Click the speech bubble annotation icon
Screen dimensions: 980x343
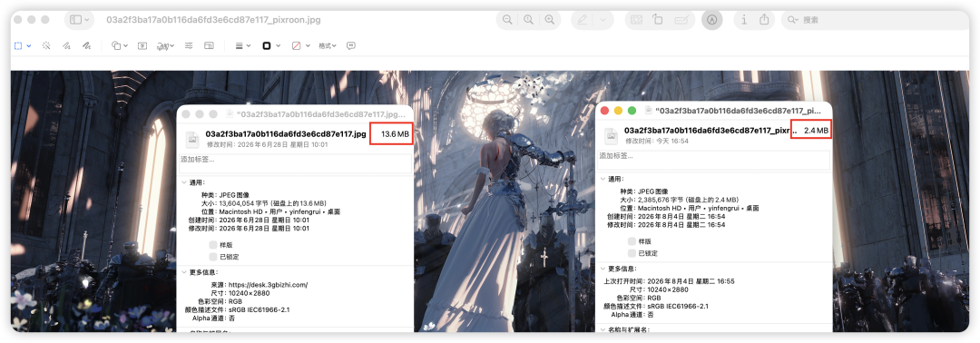tap(351, 45)
